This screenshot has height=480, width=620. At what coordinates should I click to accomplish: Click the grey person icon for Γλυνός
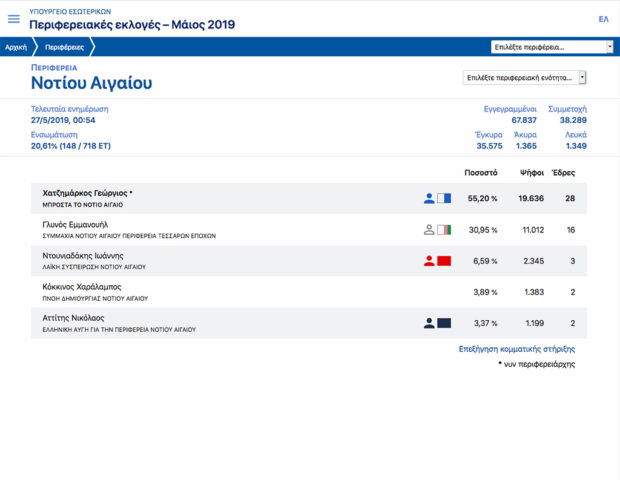click(x=429, y=230)
